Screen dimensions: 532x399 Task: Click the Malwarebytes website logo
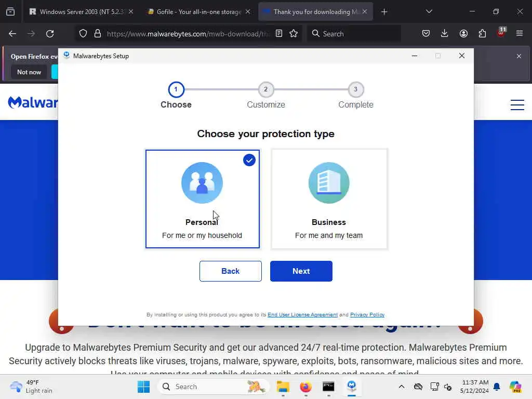point(33,102)
